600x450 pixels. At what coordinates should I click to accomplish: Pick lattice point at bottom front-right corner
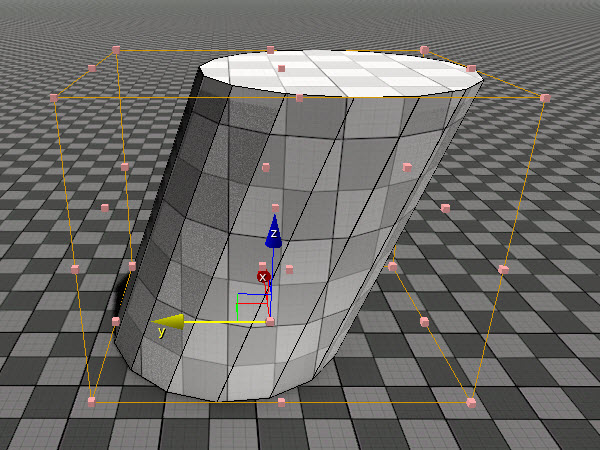471,403
